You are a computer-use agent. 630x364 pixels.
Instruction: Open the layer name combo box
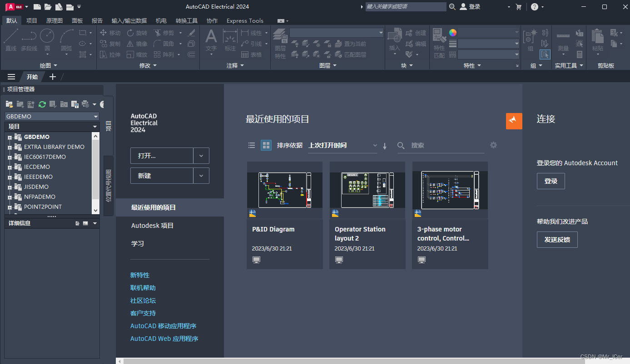click(337, 33)
